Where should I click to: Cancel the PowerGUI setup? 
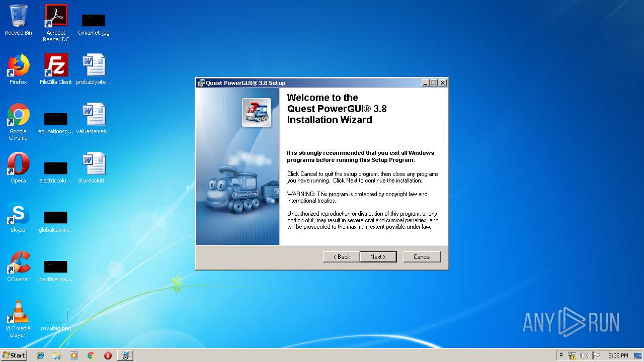(x=422, y=257)
